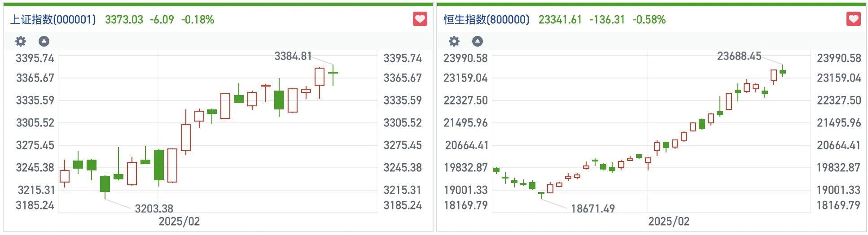Toggle favorite heart on 恒生指数 panel
The width and height of the screenshot is (868, 235).
coord(853,19)
